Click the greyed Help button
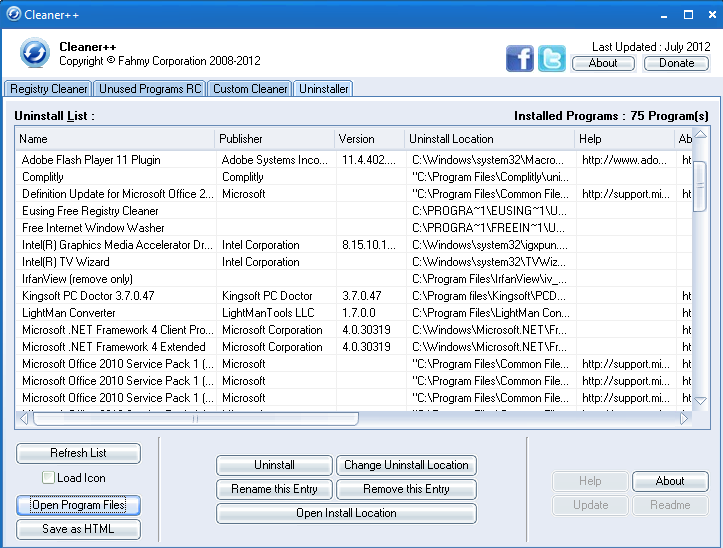 (x=590, y=481)
